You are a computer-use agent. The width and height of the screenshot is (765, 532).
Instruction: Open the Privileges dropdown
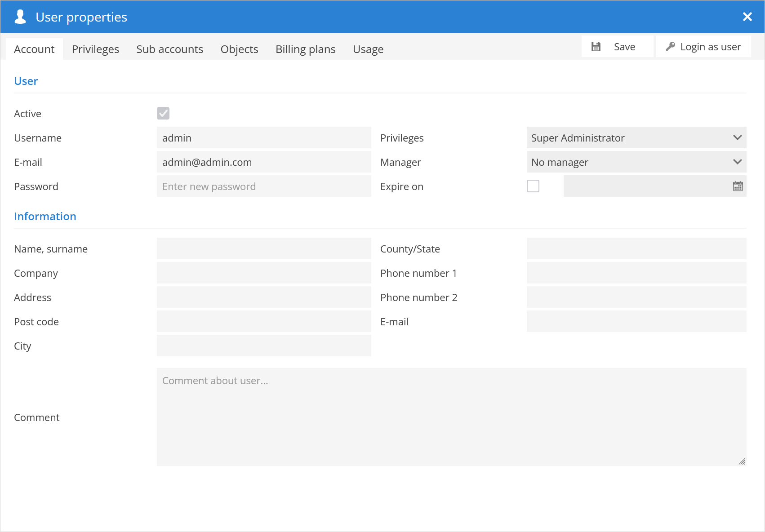tap(636, 138)
